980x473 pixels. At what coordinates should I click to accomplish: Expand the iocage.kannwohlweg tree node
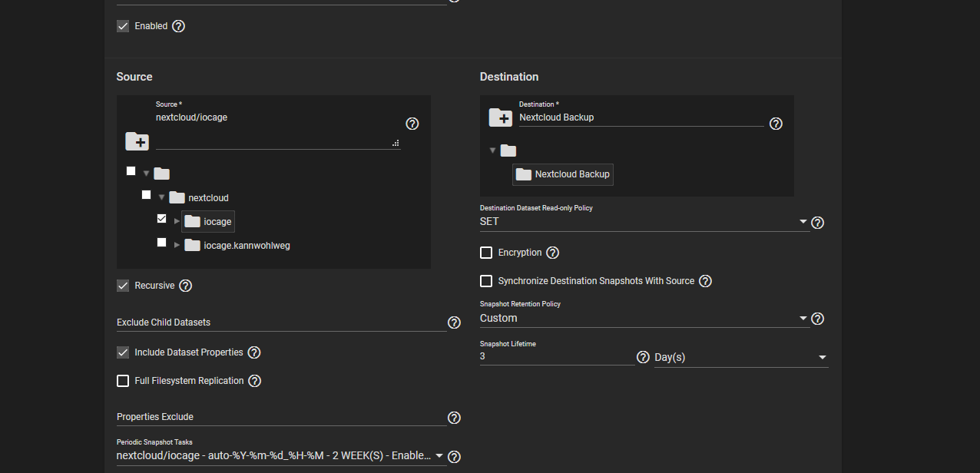coord(177,245)
